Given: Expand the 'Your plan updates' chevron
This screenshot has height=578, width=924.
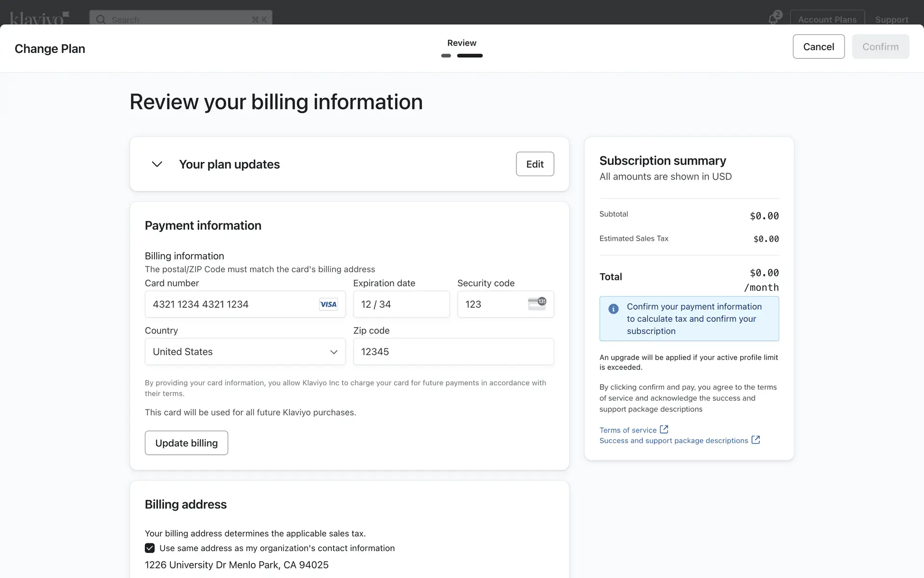Looking at the screenshot, I should [x=157, y=164].
